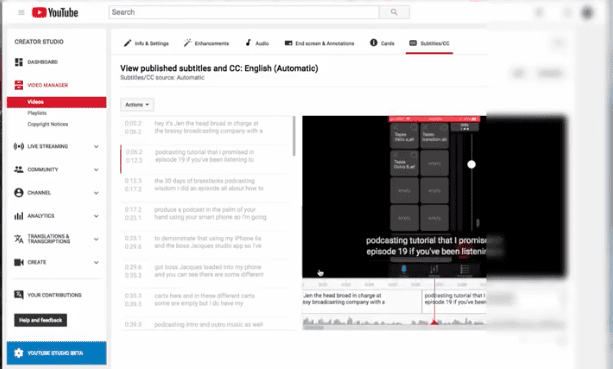613x369 pixels.
Task: Click timeline caption block 'Jen the head broad'
Action: (362, 301)
